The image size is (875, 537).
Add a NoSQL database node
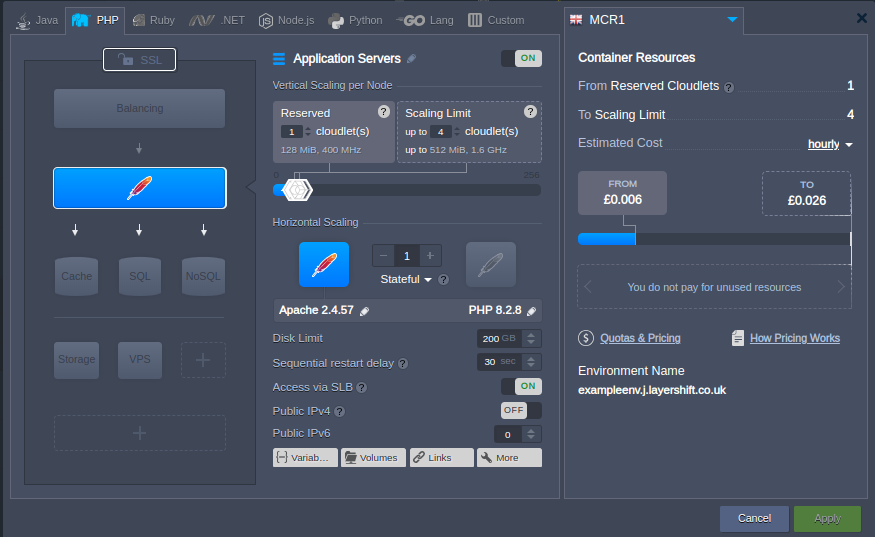click(203, 276)
